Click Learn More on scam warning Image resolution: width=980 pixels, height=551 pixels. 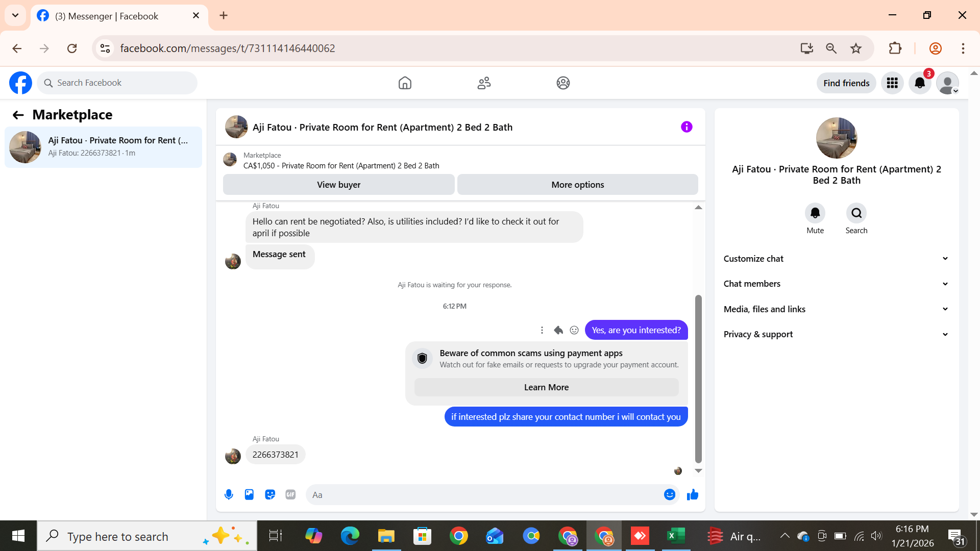point(546,387)
